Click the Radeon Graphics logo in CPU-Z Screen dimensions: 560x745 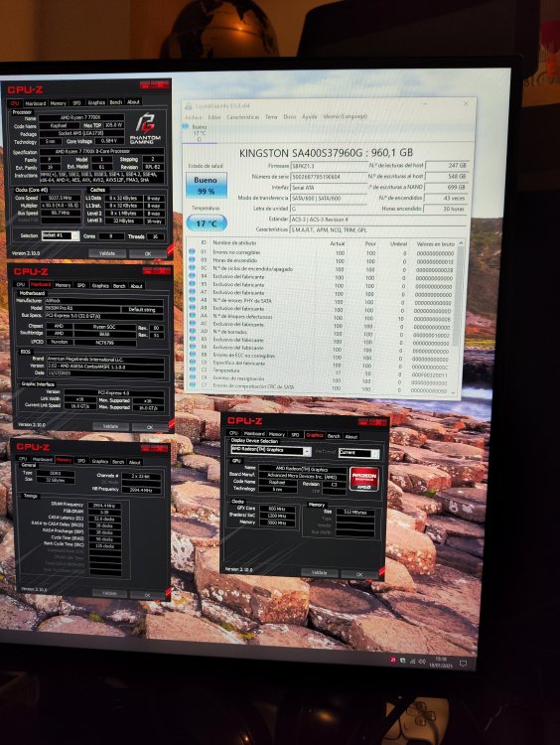pos(364,479)
